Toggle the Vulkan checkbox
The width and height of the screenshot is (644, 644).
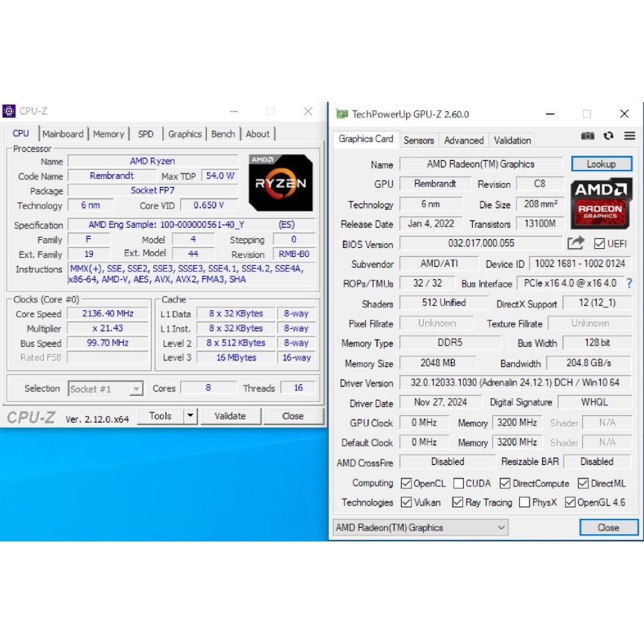tap(406, 502)
